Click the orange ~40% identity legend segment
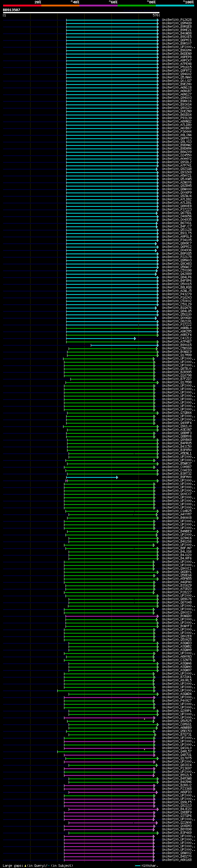 coord(60,6)
